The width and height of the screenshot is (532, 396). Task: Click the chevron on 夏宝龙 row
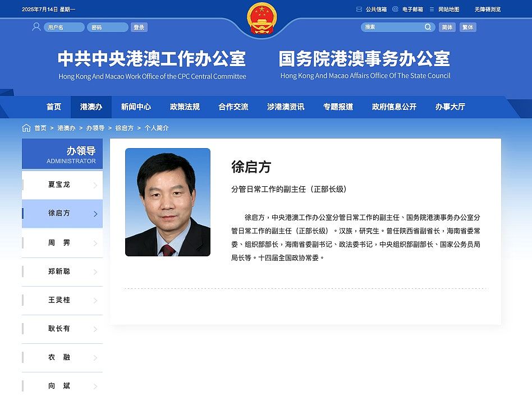[95, 185]
